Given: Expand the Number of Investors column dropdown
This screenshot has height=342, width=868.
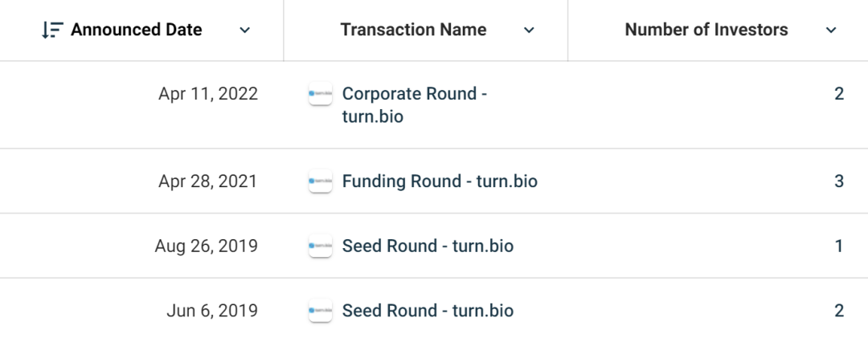Looking at the screenshot, I should (x=831, y=30).
